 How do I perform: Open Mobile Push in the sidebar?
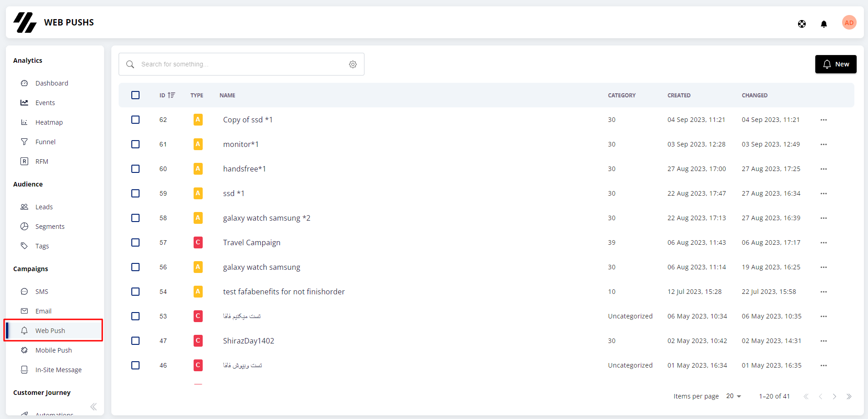tap(54, 350)
